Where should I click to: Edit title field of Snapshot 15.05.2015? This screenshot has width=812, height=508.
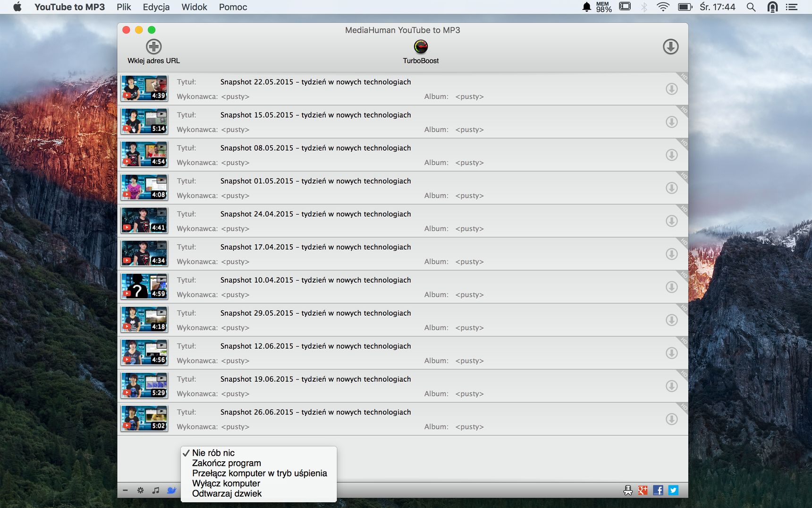315,115
